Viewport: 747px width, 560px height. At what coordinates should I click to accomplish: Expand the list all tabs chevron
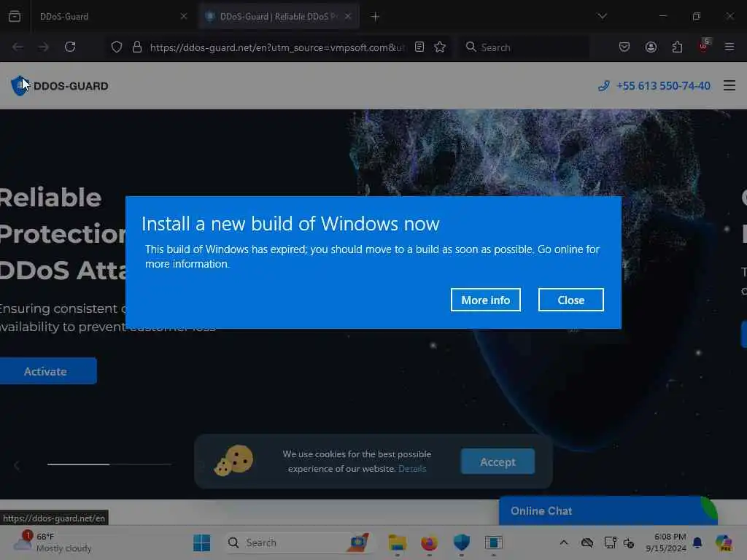click(602, 16)
